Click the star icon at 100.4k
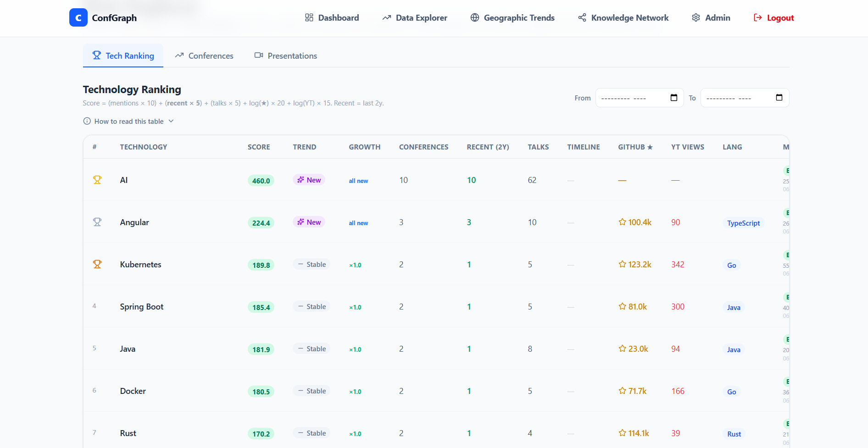 click(622, 222)
